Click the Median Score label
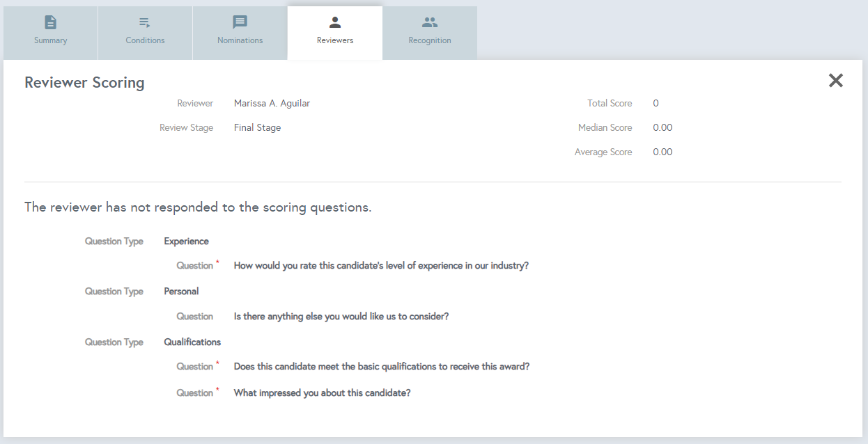868x444 pixels. click(x=605, y=127)
